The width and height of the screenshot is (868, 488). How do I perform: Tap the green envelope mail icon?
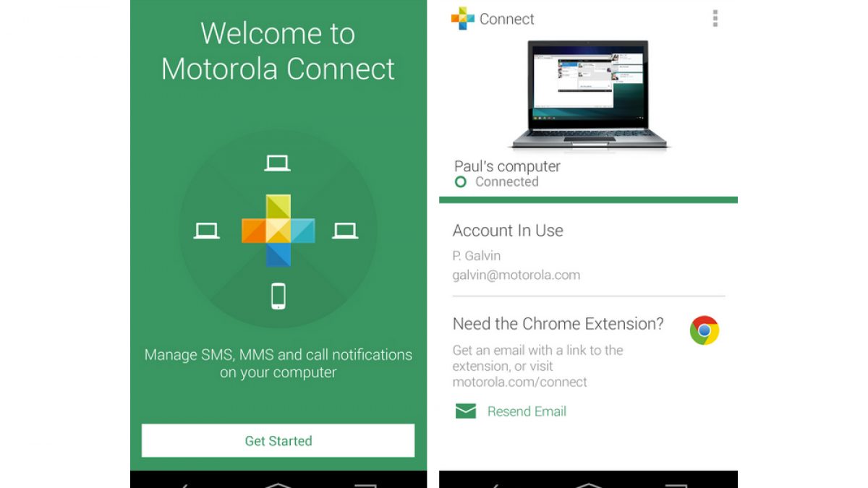[466, 411]
